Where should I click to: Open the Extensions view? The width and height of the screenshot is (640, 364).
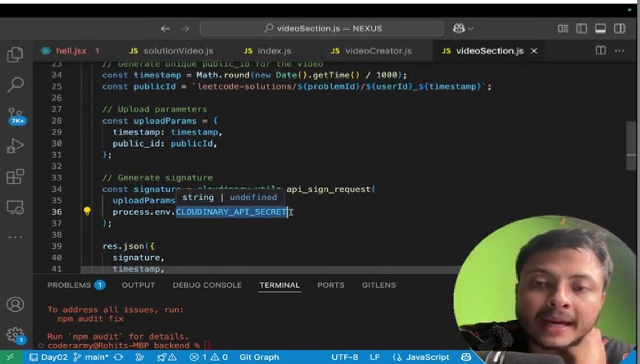click(x=15, y=177)
